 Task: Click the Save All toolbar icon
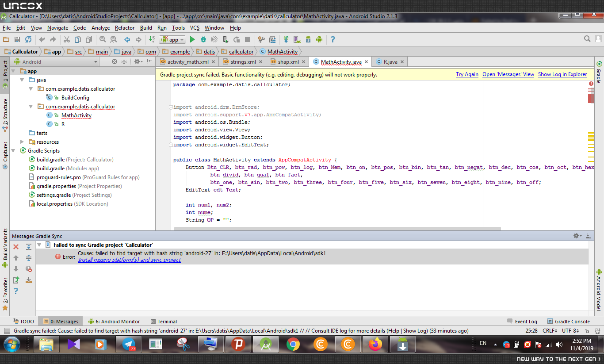pyautogui.click(x=17, y=39)
